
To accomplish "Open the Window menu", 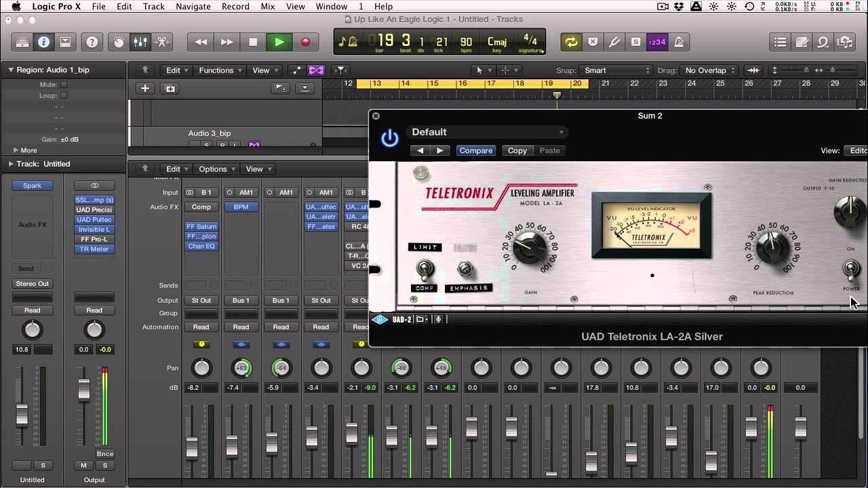I will (x=332, y=6).
